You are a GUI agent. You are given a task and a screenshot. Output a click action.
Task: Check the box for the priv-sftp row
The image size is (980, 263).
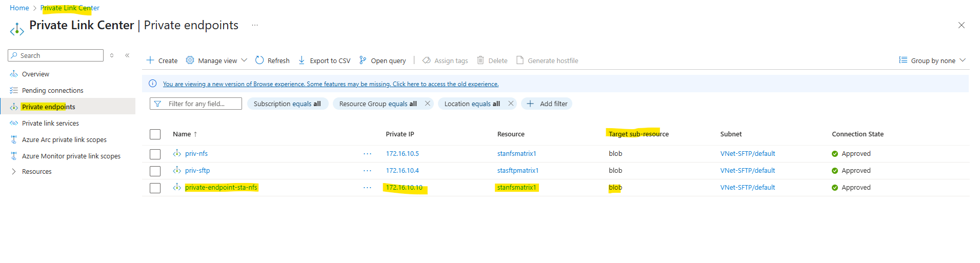155,171
